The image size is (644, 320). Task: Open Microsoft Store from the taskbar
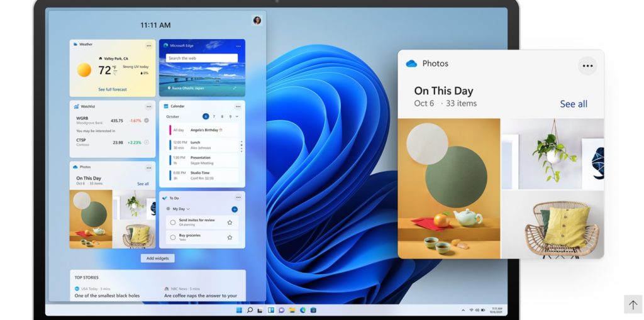tap(313, 310)
